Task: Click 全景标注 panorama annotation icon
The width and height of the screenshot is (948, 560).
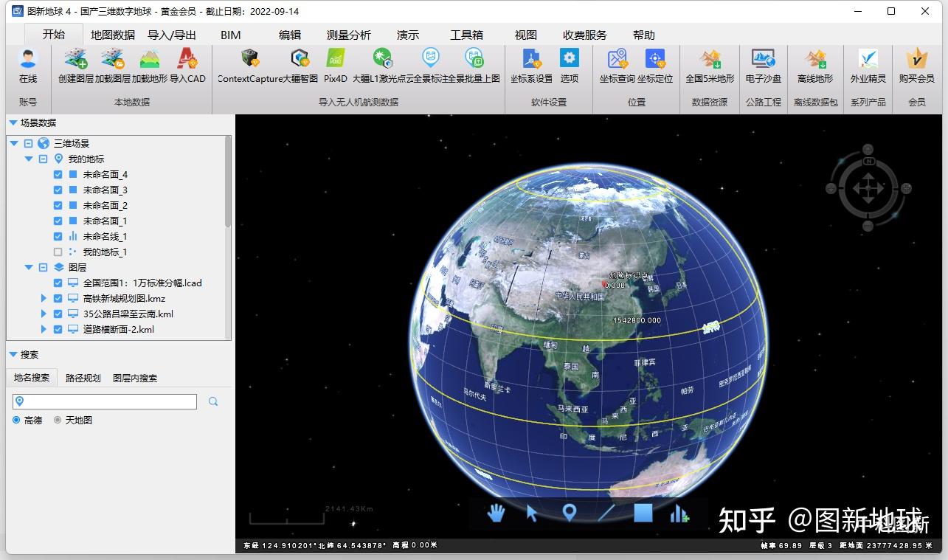Action: click(430, 58)
